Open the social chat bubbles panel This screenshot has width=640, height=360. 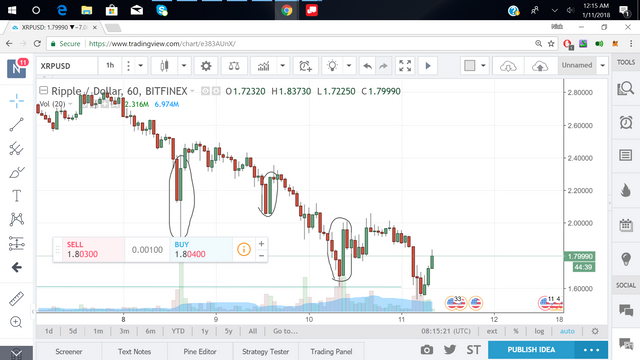tap(626, 310)
